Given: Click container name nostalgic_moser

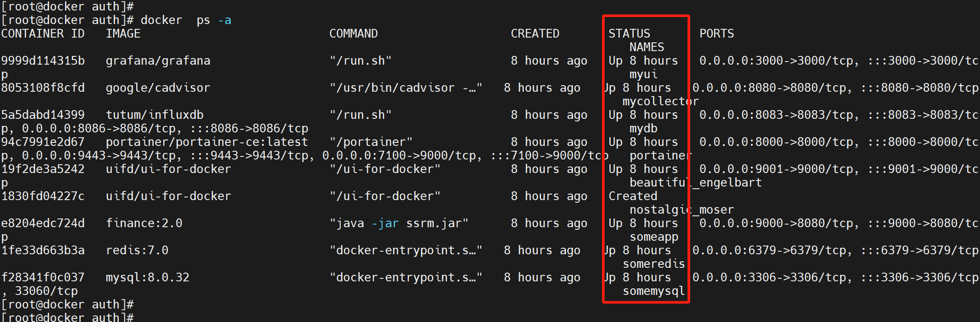Looking at the screenshot, I should click(682, 210).
